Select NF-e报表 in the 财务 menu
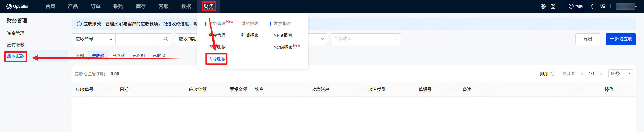 [x=283, y=35]
